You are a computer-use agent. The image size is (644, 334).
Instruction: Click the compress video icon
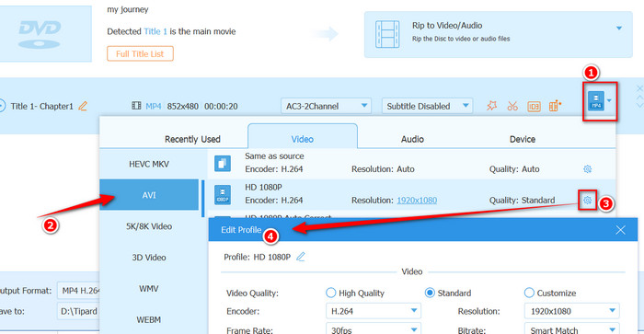pyautogui.click(x=555, y=106)
